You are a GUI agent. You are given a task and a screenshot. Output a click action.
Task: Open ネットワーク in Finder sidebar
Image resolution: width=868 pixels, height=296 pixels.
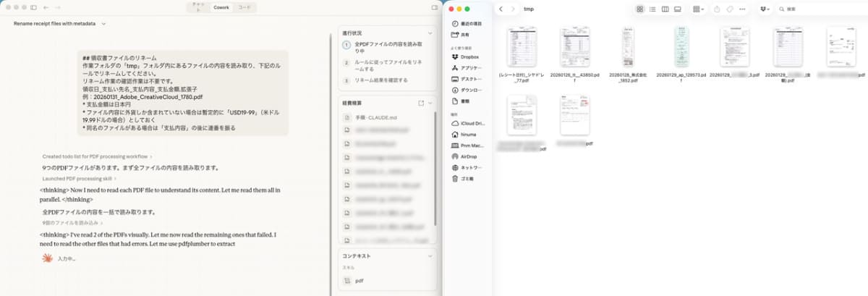(x=467, y=166)
